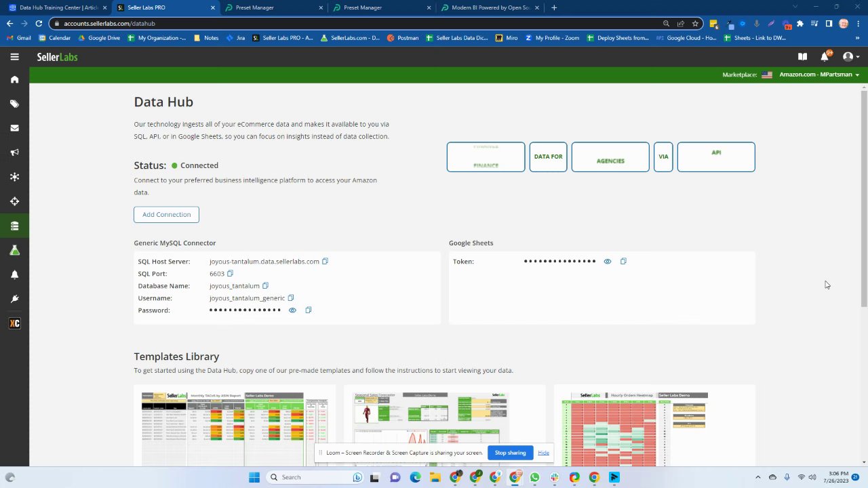Open Jira bookmark
This screenshot has width=868, height=488.
(x=235, y=38)
